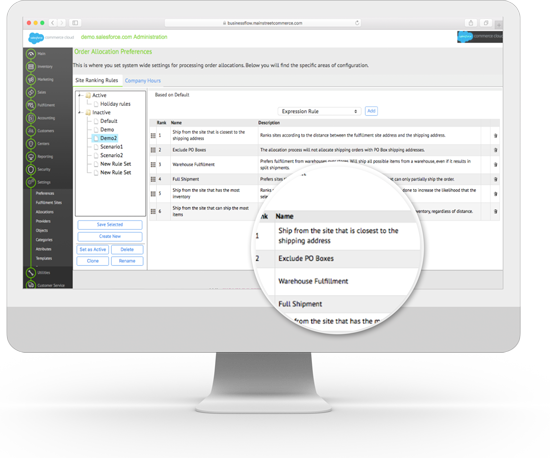Viewport: 550px width, 458px height.
Task: Select the Site Ranking Rules tab
Action: [97, 80]
